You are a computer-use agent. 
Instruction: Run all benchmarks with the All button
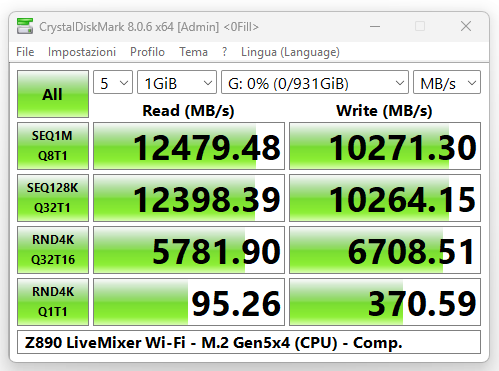point(53,94)
